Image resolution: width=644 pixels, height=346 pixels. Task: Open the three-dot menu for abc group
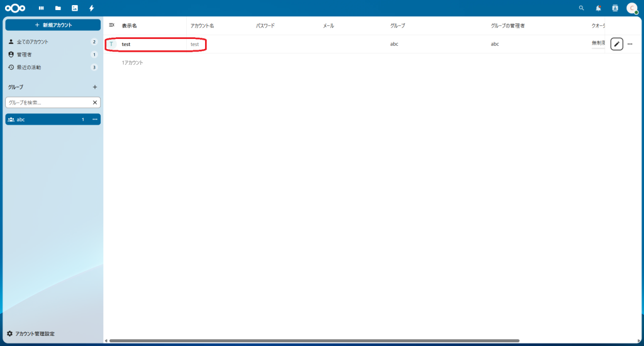(95, 120)
